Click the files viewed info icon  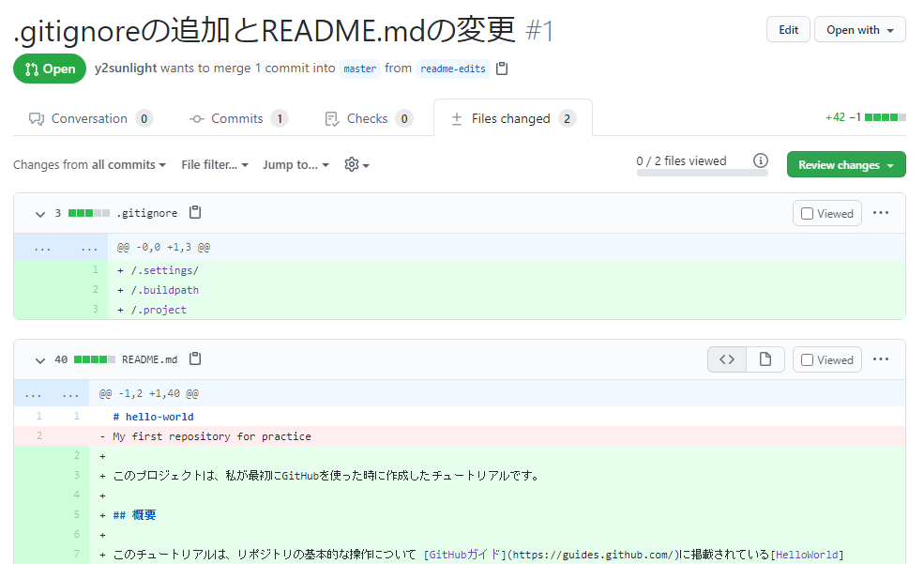(x=761, y=160)
